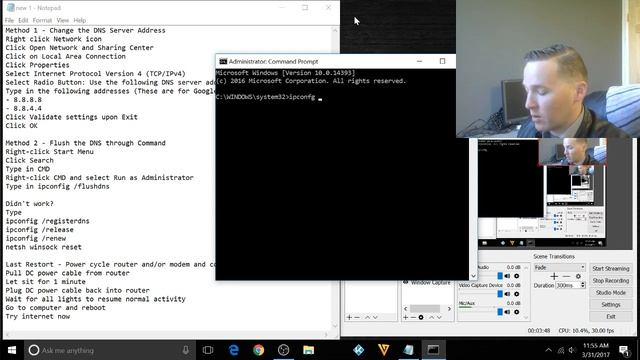Add a scene transition with plus icon
The height and width of the screenshot is (360, 640).
pyautogui.click(x=554, y=276)
